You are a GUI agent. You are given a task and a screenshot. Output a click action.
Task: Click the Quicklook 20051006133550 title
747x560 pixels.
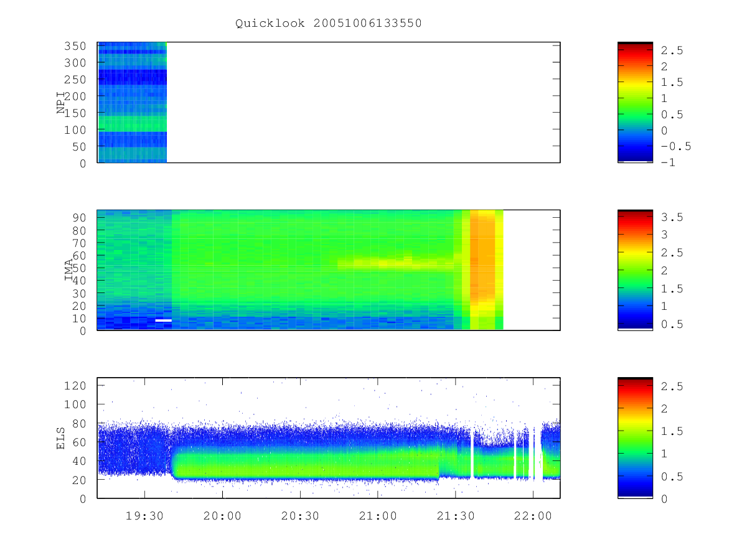329,23
